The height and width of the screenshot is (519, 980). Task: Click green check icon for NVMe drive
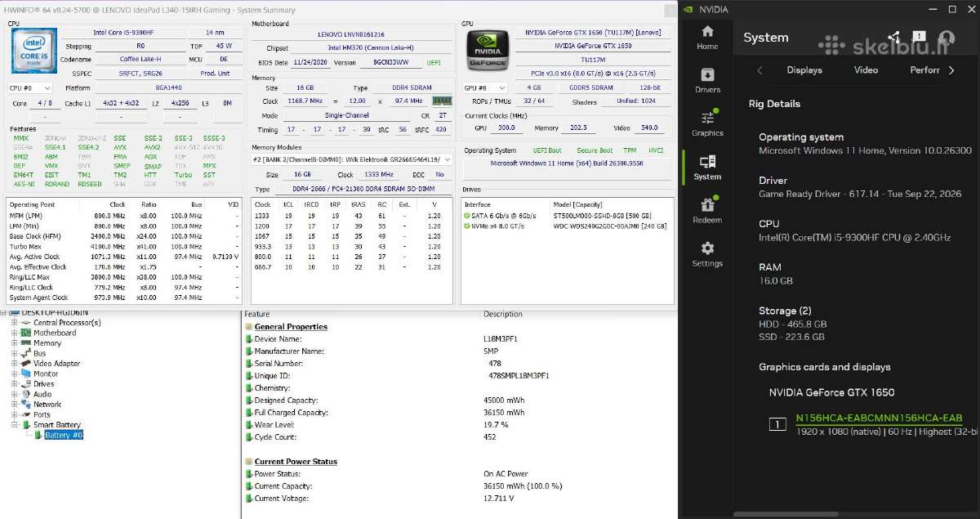(466, 226)
